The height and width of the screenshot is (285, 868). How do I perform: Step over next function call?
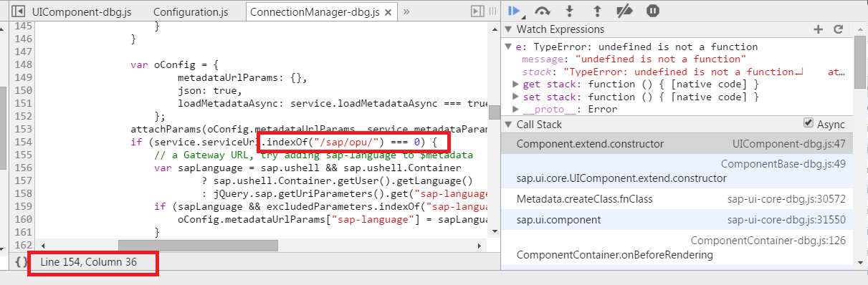[543, 11]
